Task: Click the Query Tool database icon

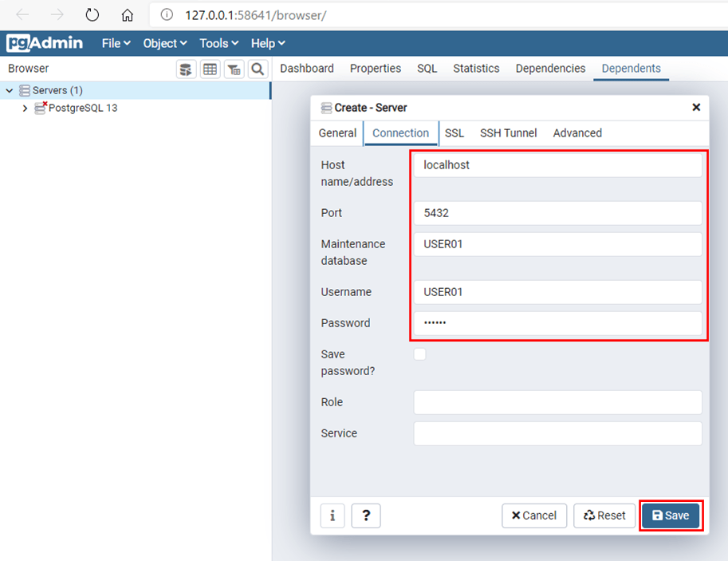Action: pos(186,69)
